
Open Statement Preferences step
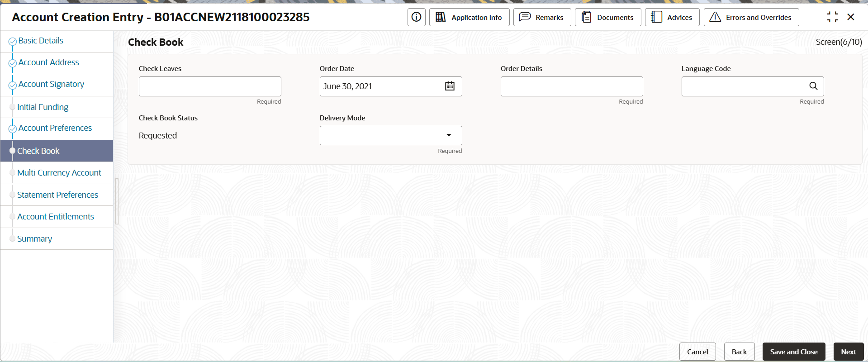click(57, 195)
